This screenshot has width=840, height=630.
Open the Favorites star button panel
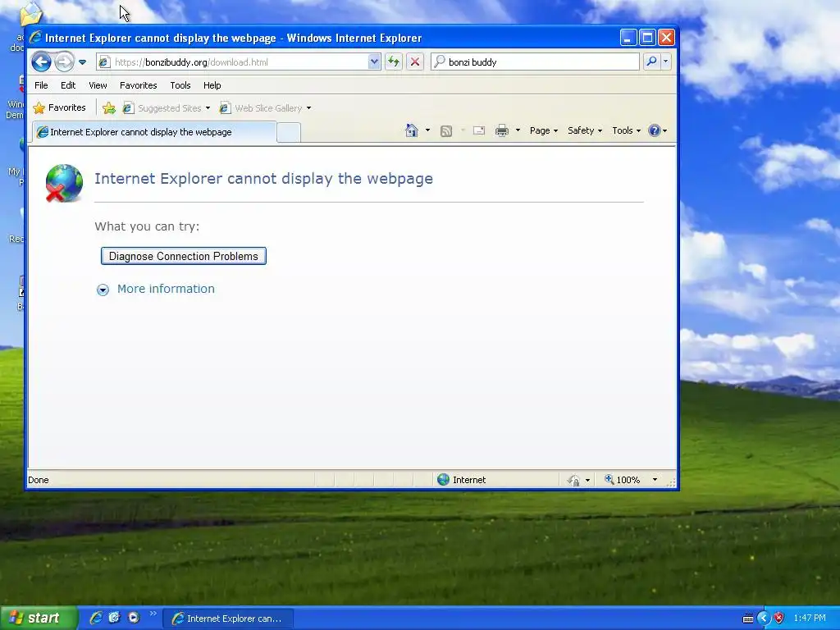[x=59, y=107]
